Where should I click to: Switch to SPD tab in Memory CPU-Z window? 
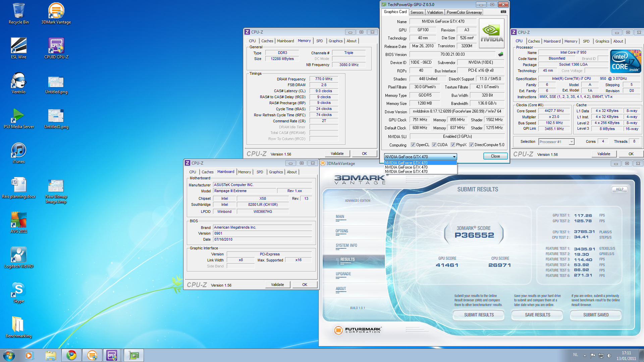pyautogui.click(x=320, y=41)
